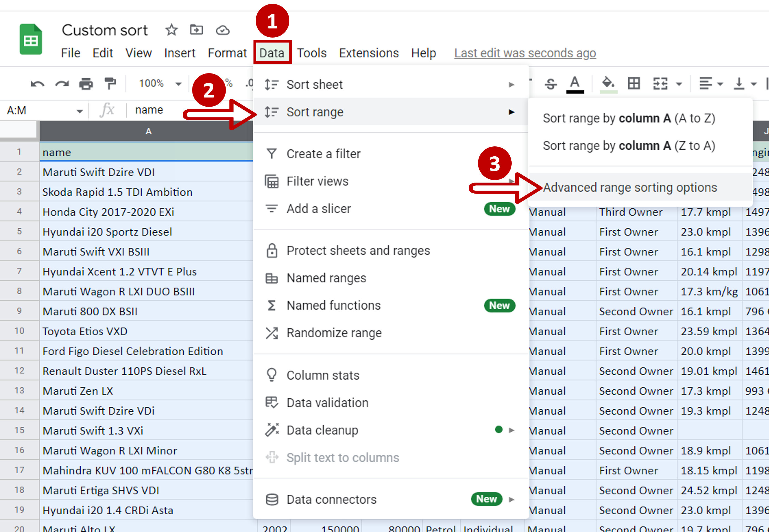The width and height of the screenshot is (769, 532).
Task: Star the Custom sort document
Action: [x=171, y=30]
